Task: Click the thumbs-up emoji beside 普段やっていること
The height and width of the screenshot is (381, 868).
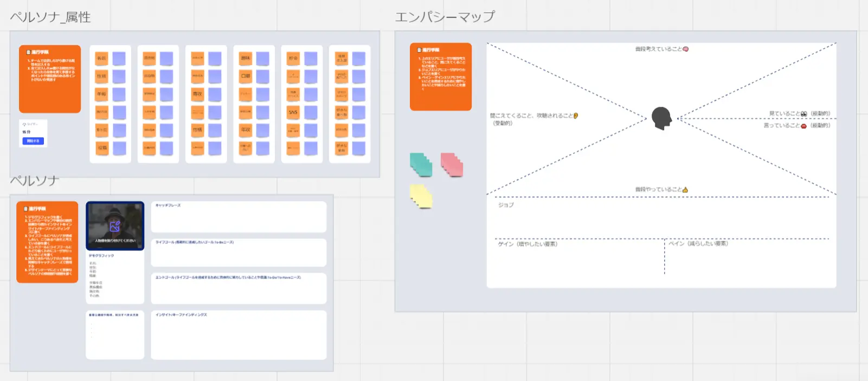Action: click(685, 190)
